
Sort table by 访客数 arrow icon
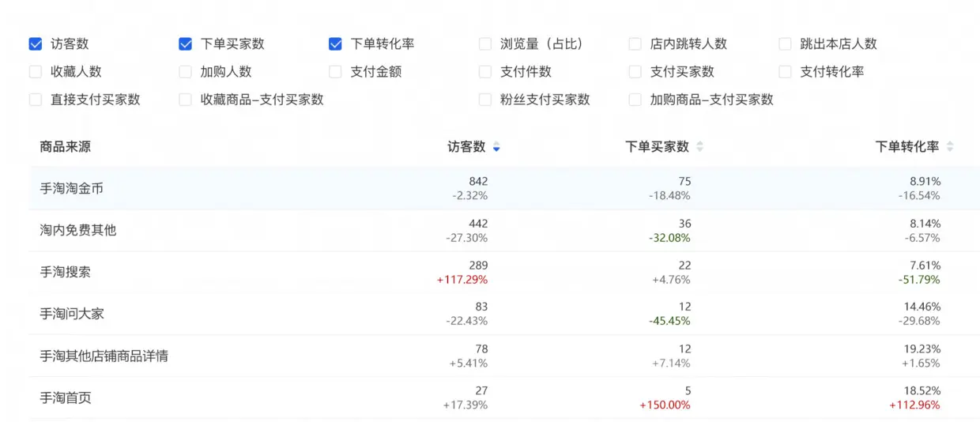click(x=496, y=147)
